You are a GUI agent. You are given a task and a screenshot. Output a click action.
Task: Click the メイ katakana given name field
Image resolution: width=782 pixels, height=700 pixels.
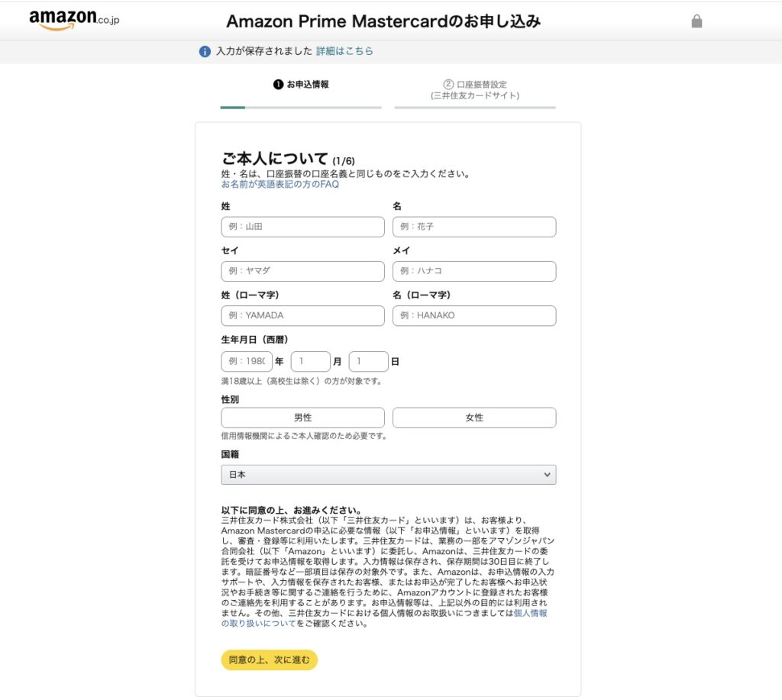(x=474, y=271)
